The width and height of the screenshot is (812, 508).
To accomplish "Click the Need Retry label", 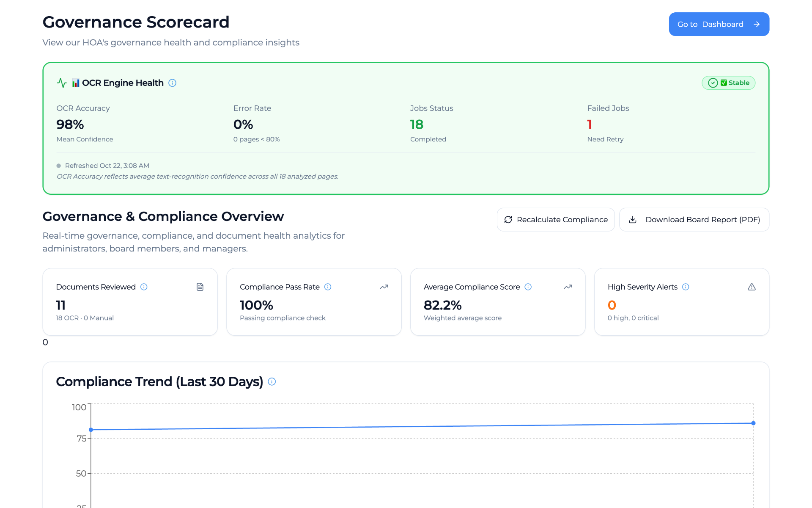I will [x=605, y=139].
